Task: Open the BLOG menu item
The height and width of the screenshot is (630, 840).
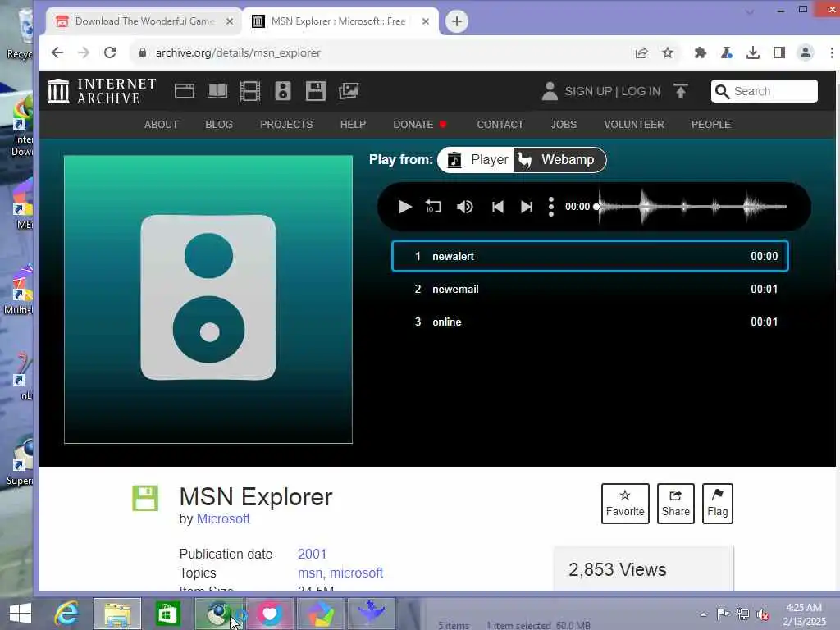Action: point(218,125)
